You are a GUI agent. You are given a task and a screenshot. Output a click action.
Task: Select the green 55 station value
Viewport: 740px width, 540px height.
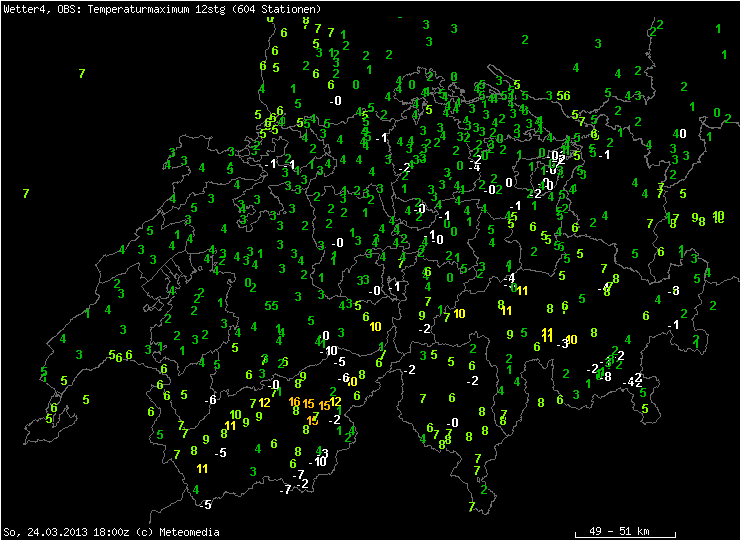pyautogui.click(x=272, y=305)
